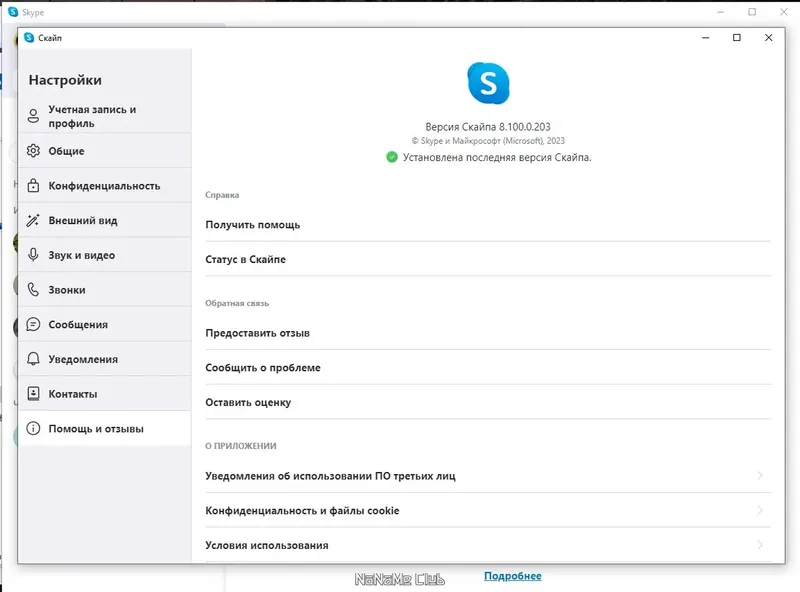Click the Skype icon in the Скайп title bar
This screenshot has width=800, height=592.
[29, 38]
